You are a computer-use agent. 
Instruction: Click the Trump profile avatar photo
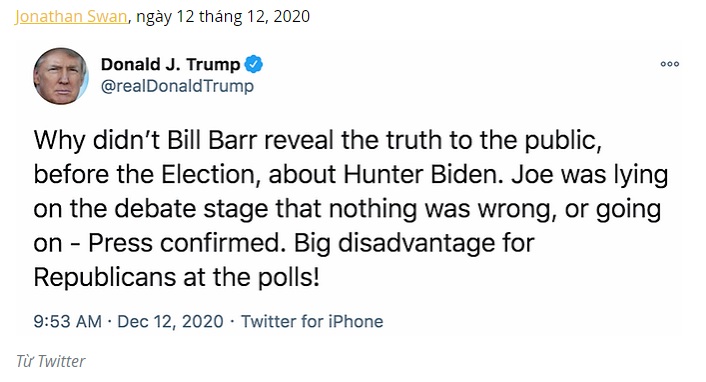[x=60, y=76]
